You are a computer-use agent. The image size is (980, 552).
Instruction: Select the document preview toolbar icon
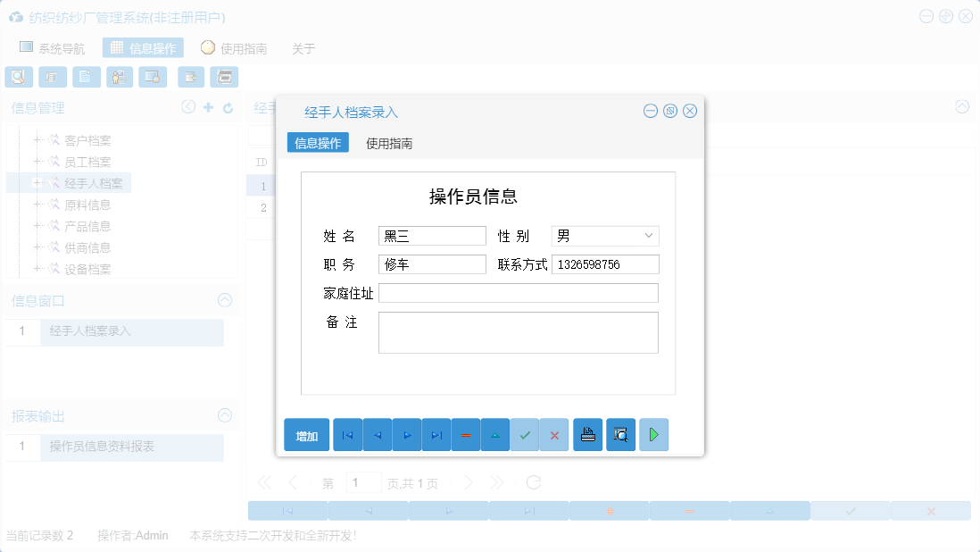(x=19, y=77)
